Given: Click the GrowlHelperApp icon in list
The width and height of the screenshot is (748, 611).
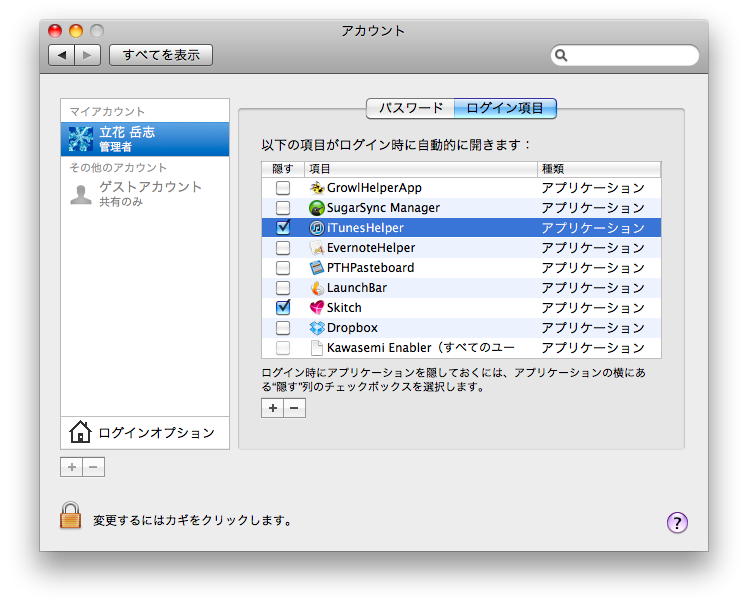Looking at the screenshot, I should [x=318, y=188].
